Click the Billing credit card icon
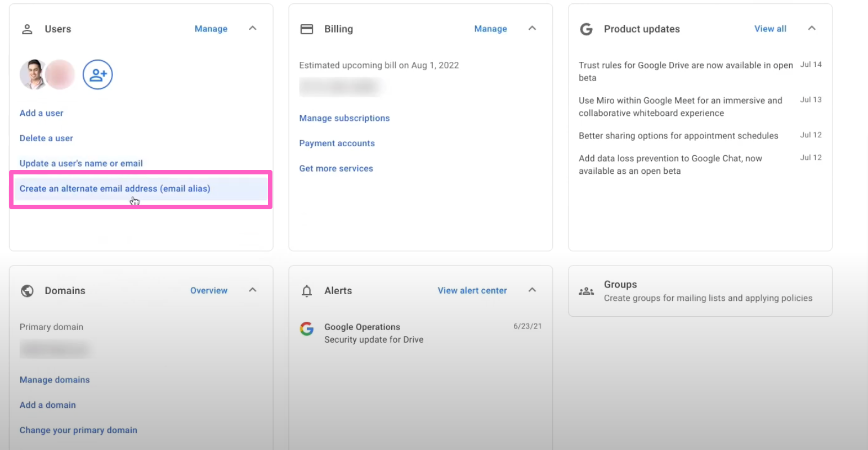Viewport: 868px width, 450px height. 307,29
